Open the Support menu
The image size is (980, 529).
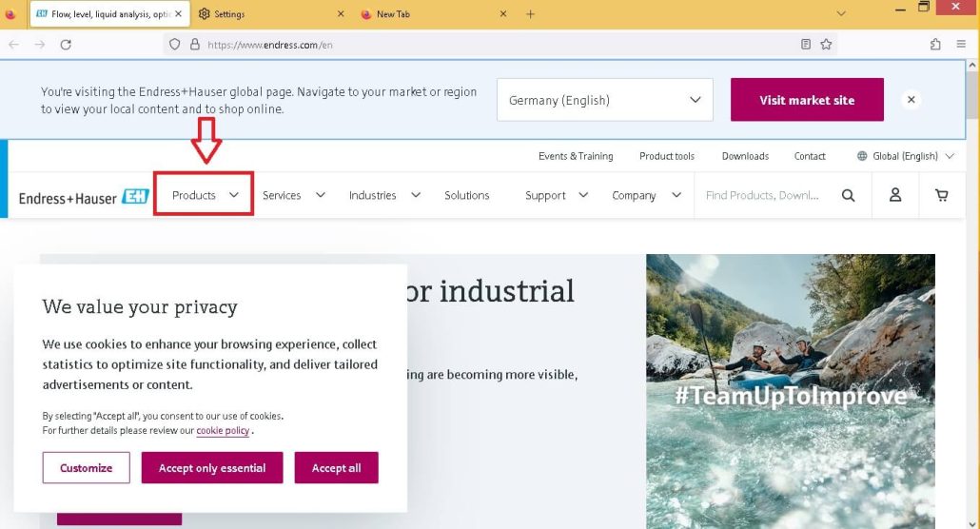545,195
